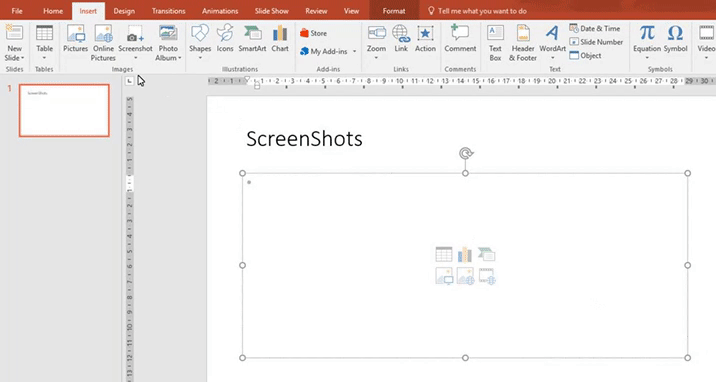Click the rotation handle above placeholder
Image resolution: width=716 pixels, height=382 pixels.
(x=466, y=153)
